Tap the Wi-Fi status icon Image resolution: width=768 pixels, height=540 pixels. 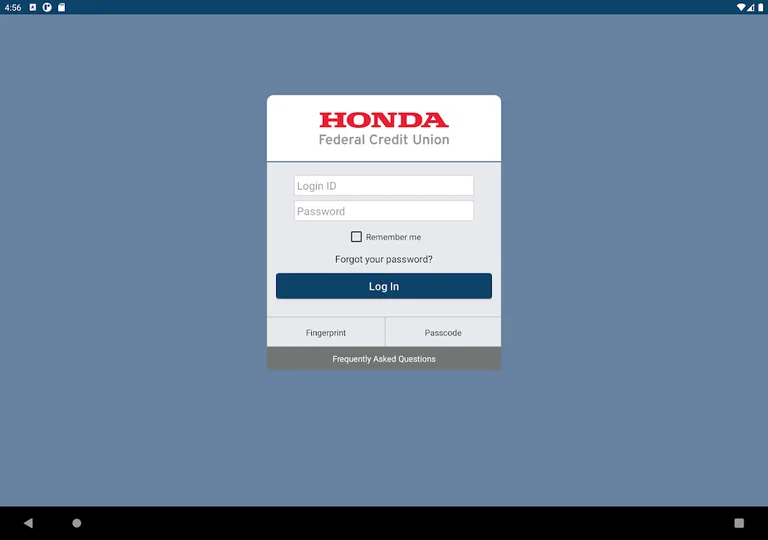point(741,7)
